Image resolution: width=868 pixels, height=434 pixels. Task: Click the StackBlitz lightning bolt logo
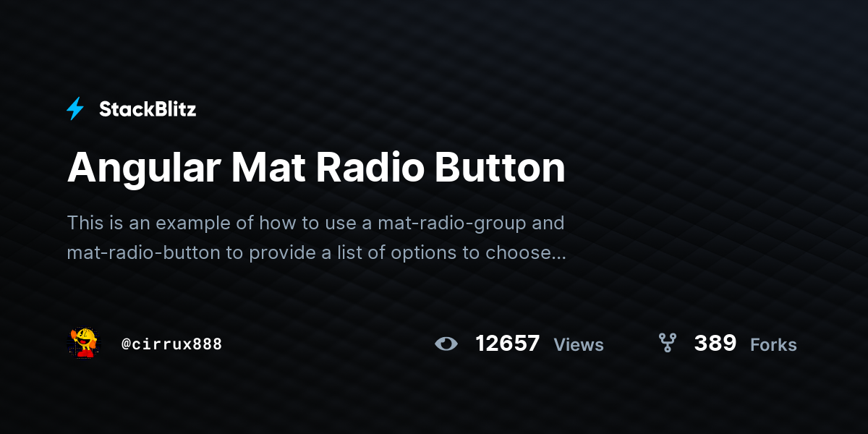point(75,109)
